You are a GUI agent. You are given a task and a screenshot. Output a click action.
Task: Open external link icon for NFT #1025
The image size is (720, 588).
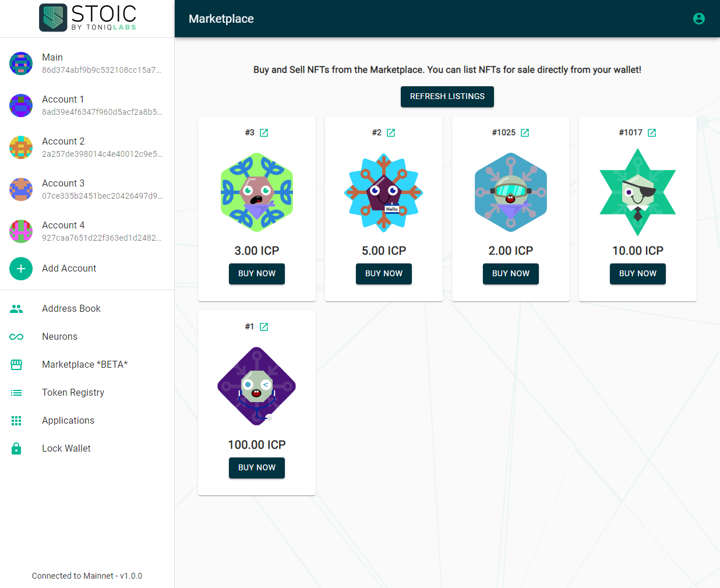tap(525, 133)
